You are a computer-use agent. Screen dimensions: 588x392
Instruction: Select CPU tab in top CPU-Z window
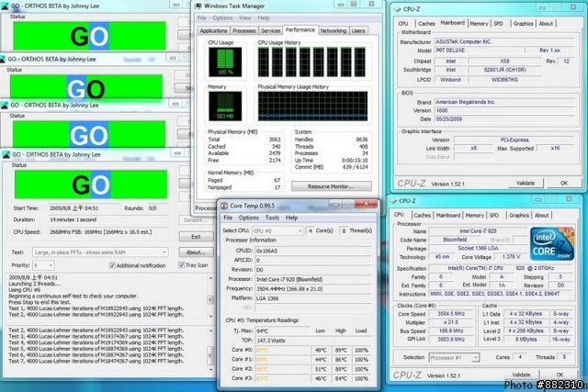403,24
